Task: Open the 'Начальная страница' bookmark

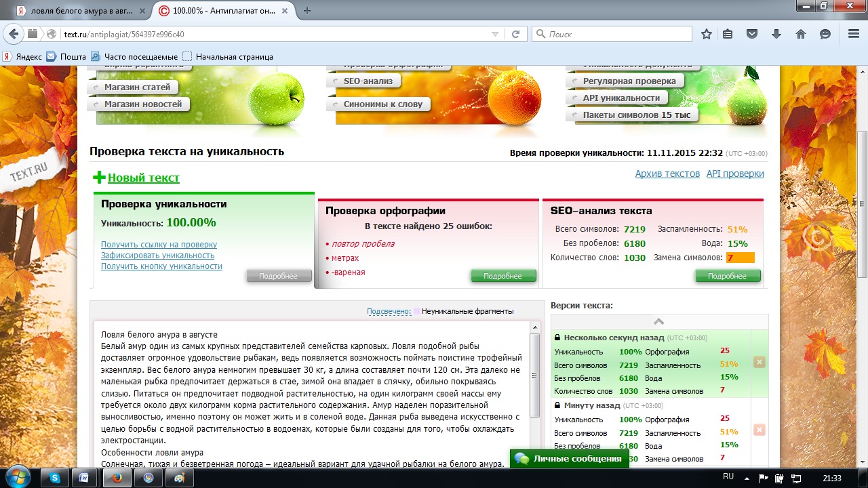Action: click(x=228, y=57)
